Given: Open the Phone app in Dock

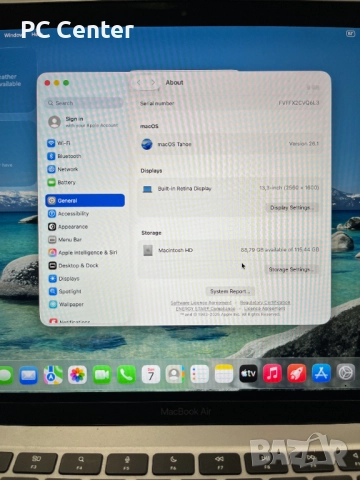Looking at the screenshot, I should [126, 375].
